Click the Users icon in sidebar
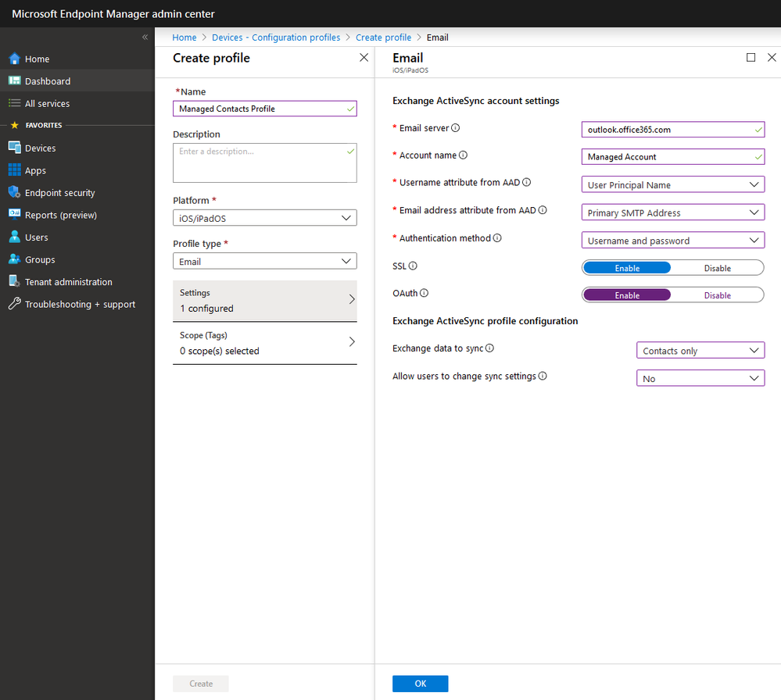This screenshot has height=700, width=781. (x=14, y=237)
